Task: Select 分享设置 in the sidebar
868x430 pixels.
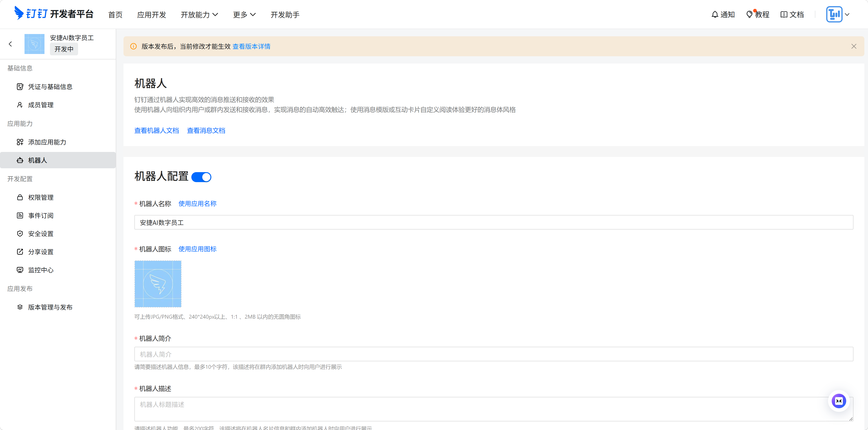Action: (58, 252)
